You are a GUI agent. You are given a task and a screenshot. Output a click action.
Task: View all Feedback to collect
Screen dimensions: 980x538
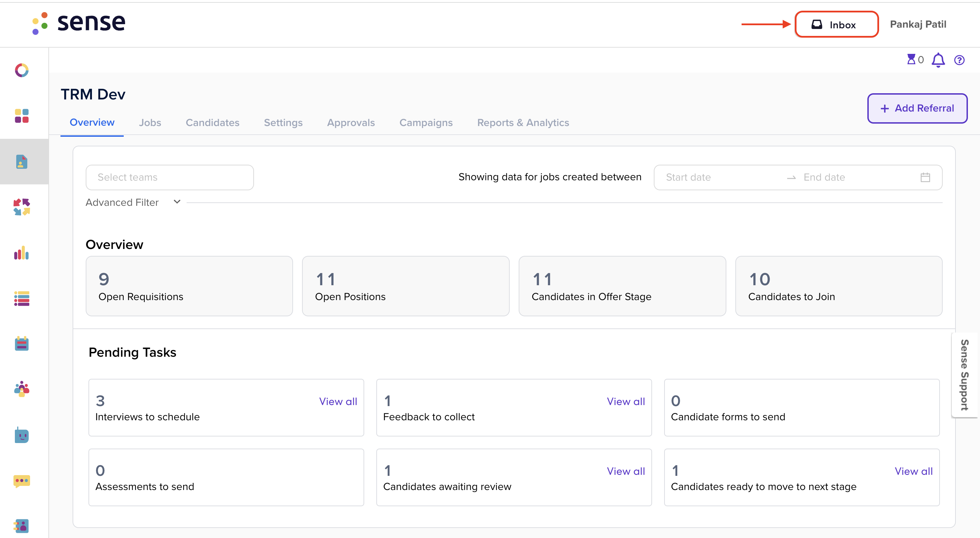(626, 402)
